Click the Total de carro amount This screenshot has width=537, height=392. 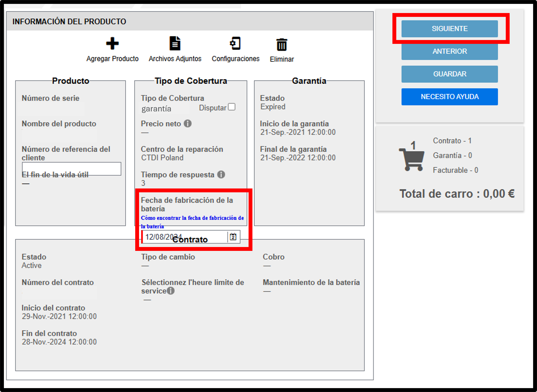pos(457,194)
